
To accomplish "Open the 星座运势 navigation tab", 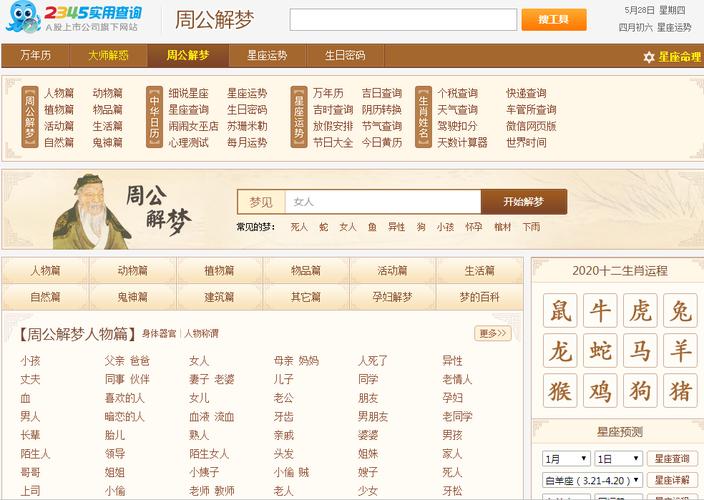I will 267,56.
